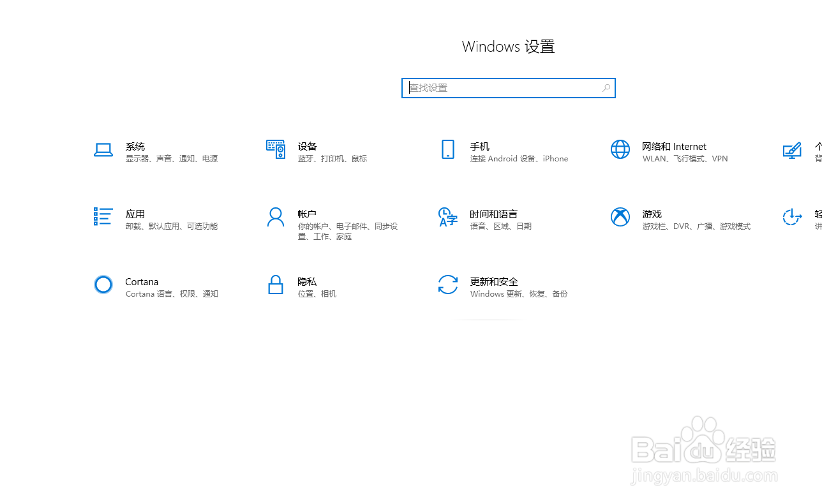Focus the 查找设置 search field

click(509, 88)
